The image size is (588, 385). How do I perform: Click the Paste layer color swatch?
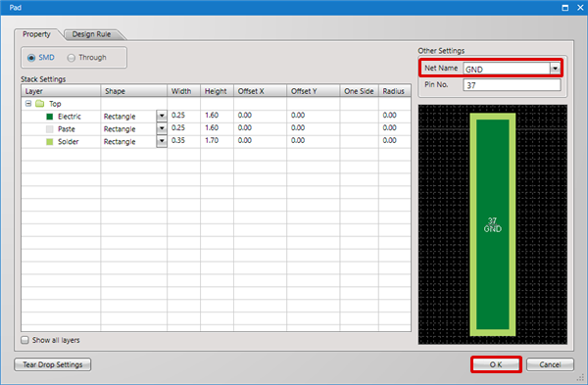pyautogui.click(x=50, y=129)
